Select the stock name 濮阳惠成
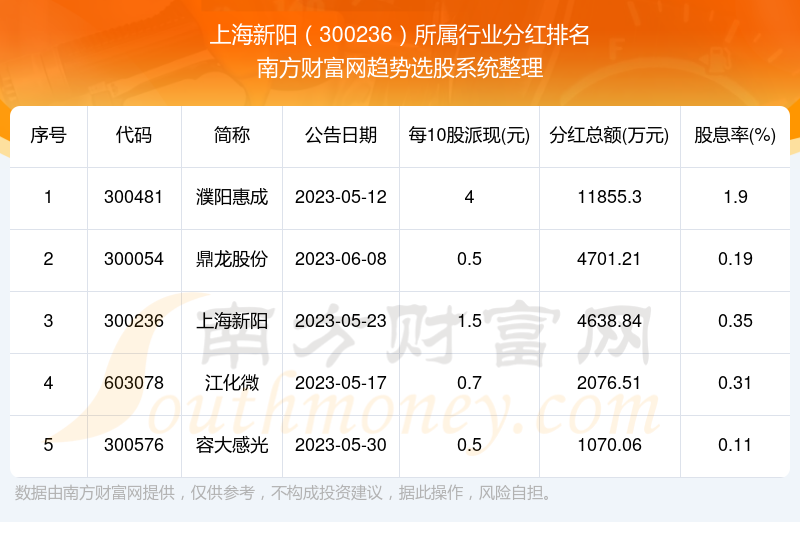800x544 pixels. (232, 197)
